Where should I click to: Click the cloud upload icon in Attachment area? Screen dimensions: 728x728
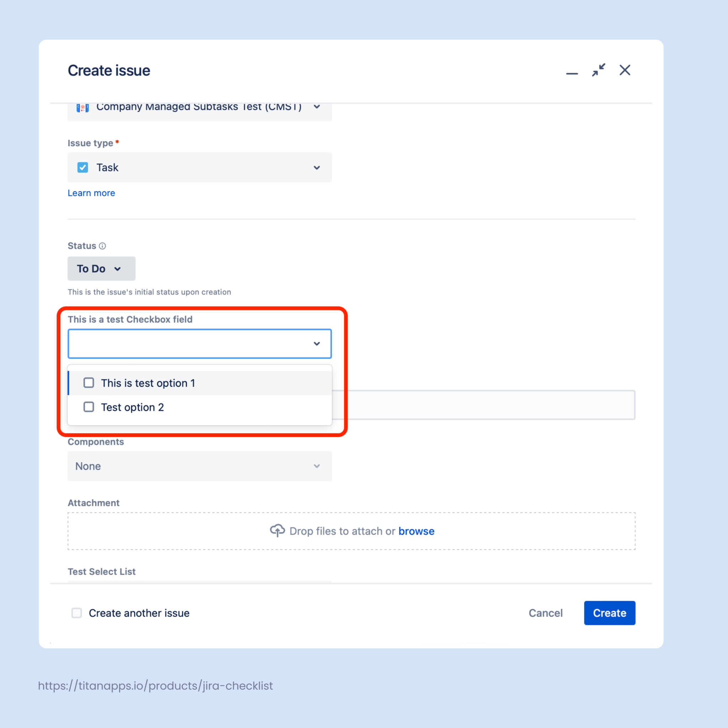point(277,531)
